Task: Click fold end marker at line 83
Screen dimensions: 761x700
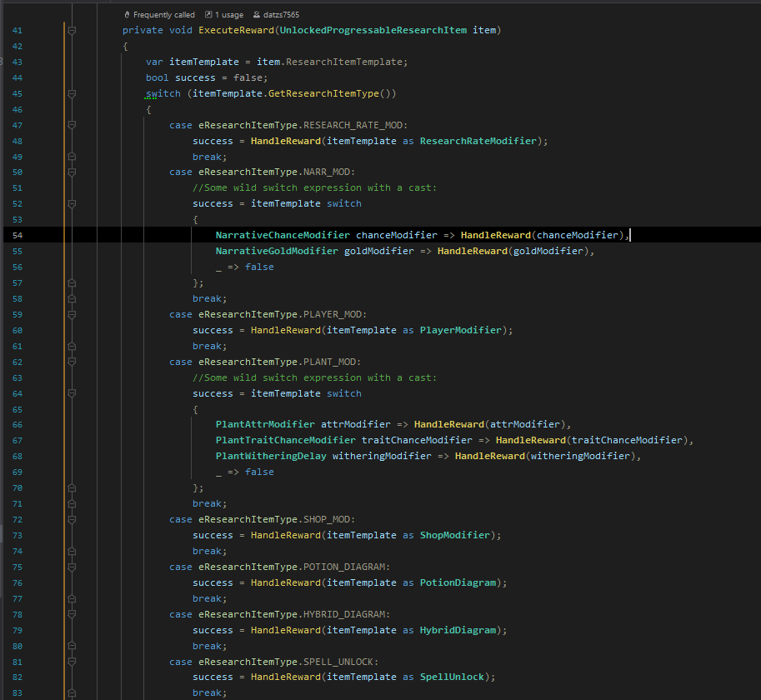Action: point(72,693)
